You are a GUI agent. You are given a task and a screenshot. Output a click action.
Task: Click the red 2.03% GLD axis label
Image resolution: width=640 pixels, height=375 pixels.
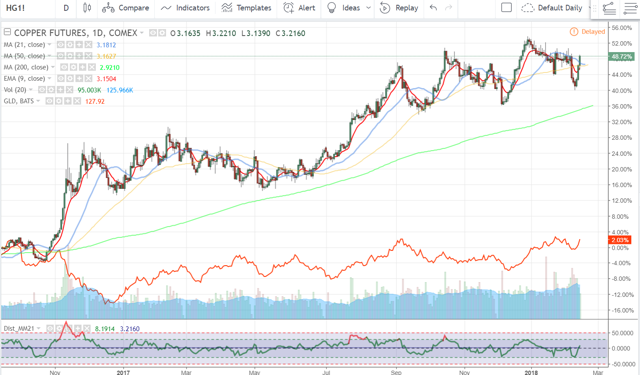pyautogui.click(x=620, y=240)
